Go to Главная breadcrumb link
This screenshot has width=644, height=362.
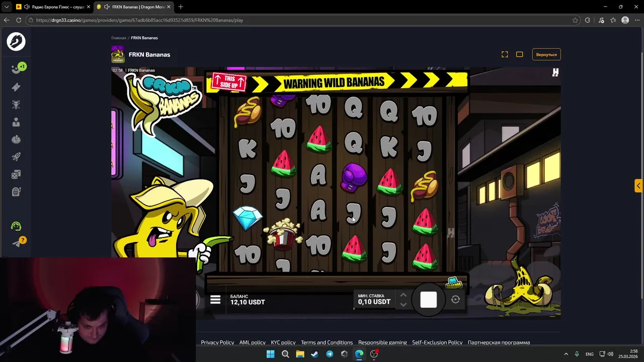(x=119, y=38)
